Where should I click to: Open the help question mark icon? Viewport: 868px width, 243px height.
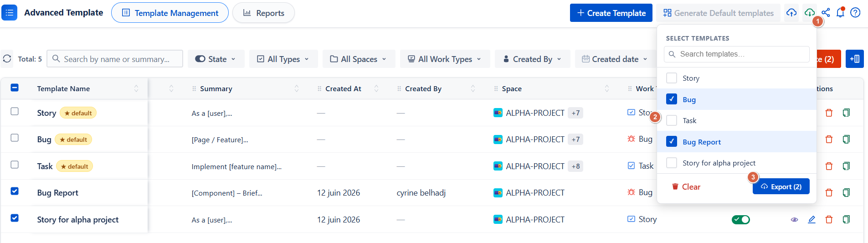tap(855, 13)
